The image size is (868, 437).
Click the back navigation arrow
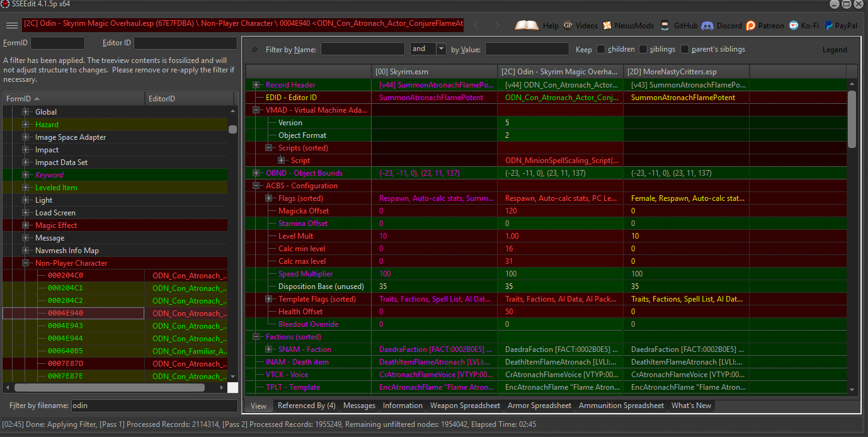(x=476, y=26)
